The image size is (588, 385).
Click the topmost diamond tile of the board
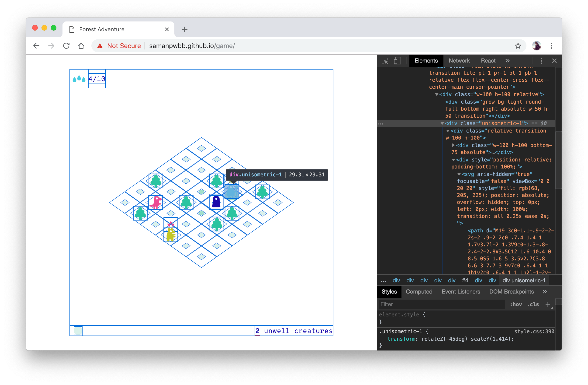tap(201, 148)
